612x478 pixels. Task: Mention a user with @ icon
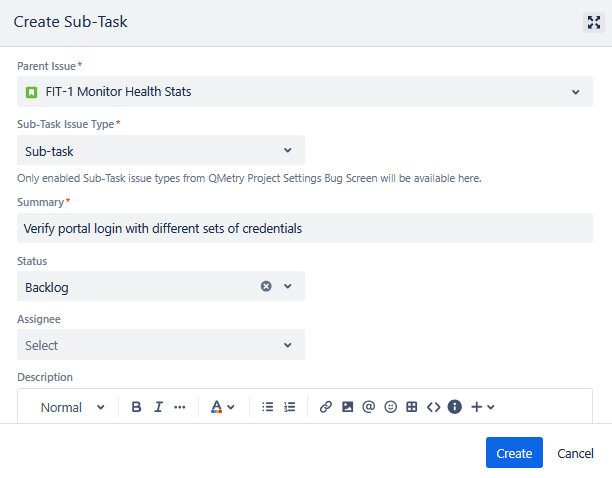(369, 407)
